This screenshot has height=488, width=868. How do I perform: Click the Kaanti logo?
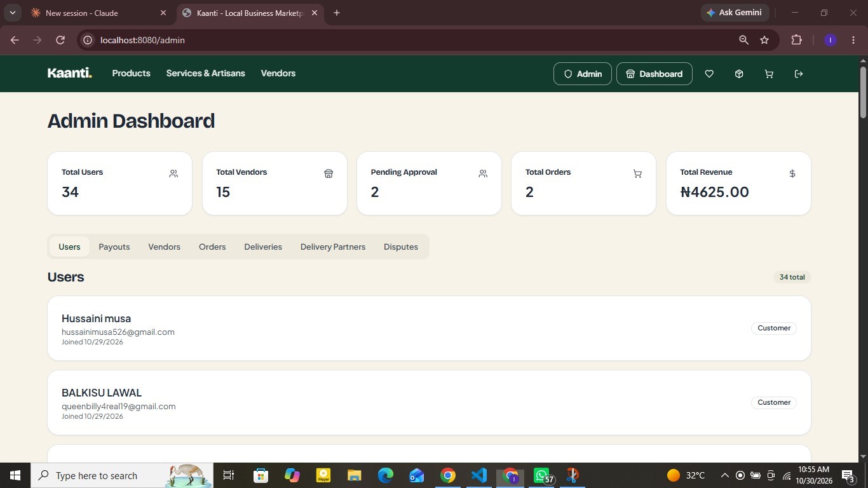70,73
